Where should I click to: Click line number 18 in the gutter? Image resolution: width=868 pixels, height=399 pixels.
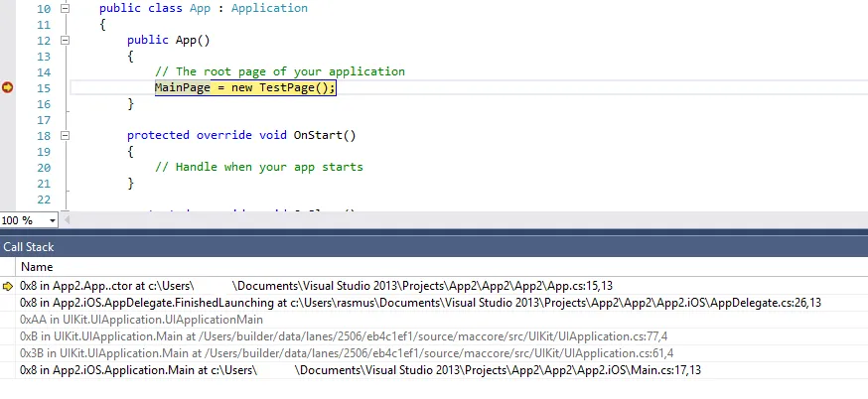(x=44, y=136)
